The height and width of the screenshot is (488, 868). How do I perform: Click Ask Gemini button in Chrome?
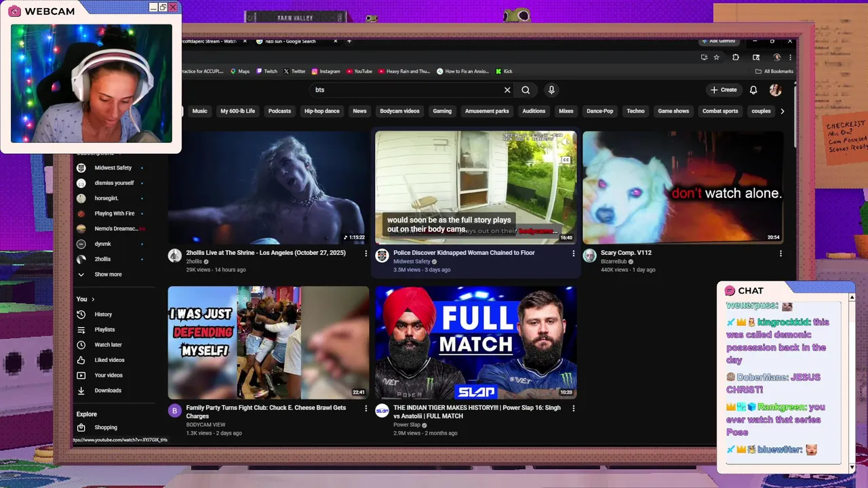pyautogui.click(x=719, y=41)
